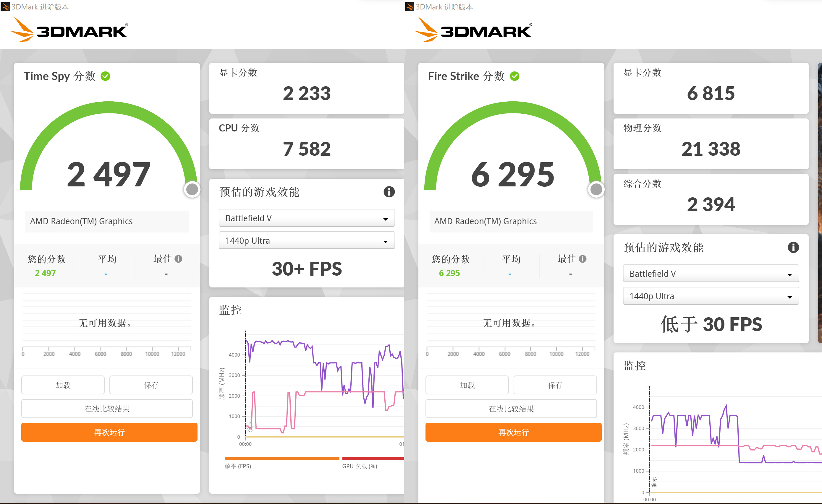The image size is (822, 504).
Task: Click the Fire Strike window's 3DMark title icon
Action: coord(409,7)
